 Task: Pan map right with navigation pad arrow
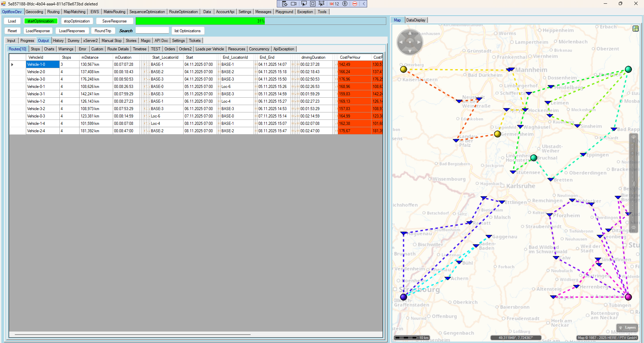[x=418, y=42]
